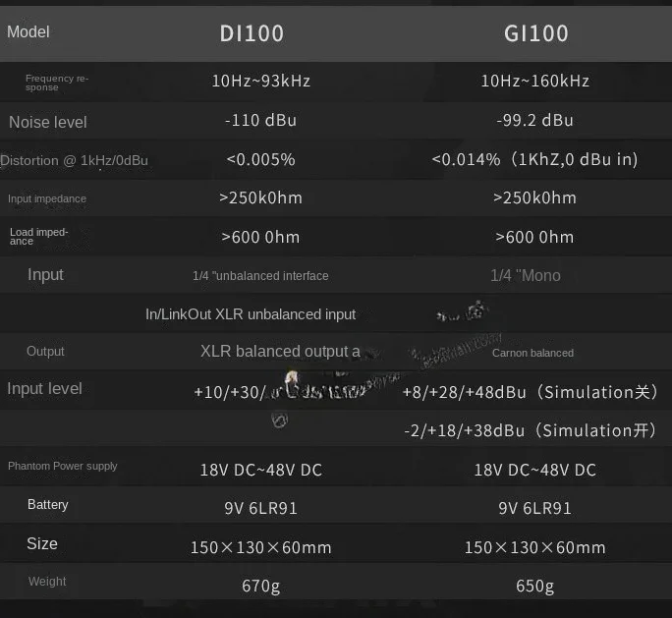672x618 pixels.
Task: Click the DI100 model column header
Action: coord(252,33)
